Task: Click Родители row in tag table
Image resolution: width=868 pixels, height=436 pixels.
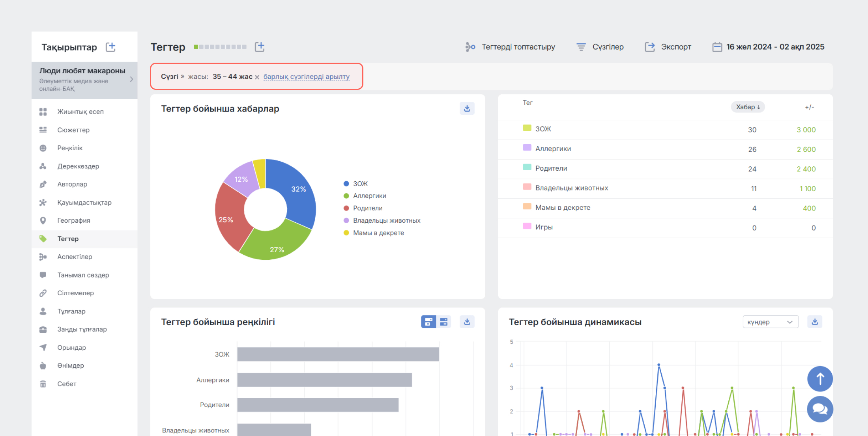Action: pos(665,169)
